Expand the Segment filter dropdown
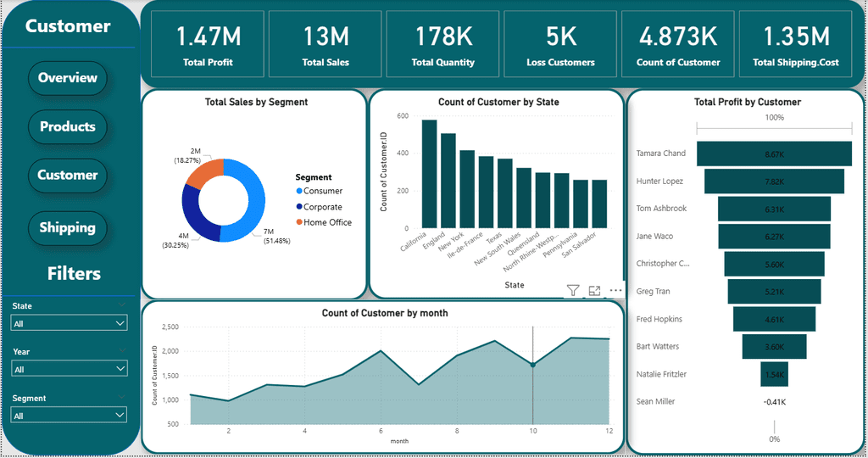Viewport: 868px width, 458px height. (70, 415)
